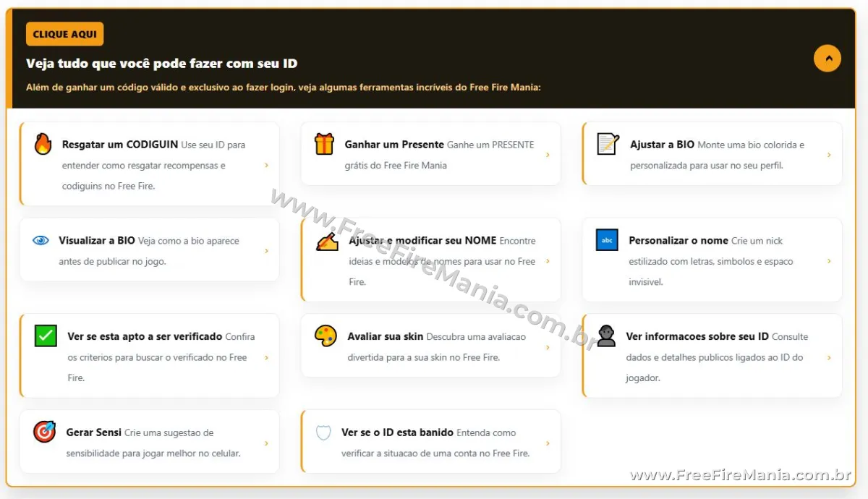Open the Ver se o ID esta banido card
The width and height of the screenshot is (868, 499).
point(431,441)
